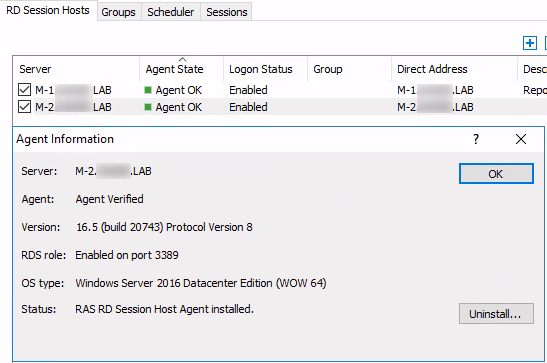The width and height of the screenshot is (547, 363).
Task: Click Agent OK text in M-1 row
Action: (179, 90)
